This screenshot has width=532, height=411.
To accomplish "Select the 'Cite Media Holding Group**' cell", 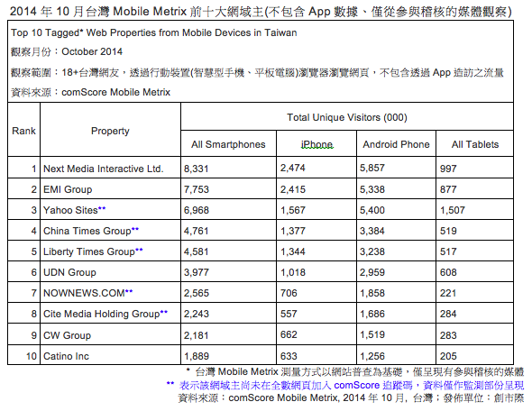I will click(111, 313).
